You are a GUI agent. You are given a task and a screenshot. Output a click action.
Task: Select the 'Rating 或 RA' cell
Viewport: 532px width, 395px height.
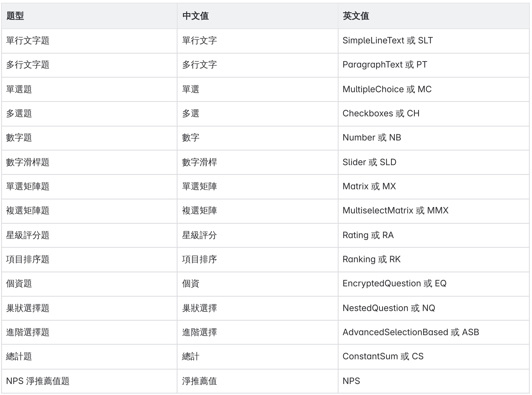368,235
